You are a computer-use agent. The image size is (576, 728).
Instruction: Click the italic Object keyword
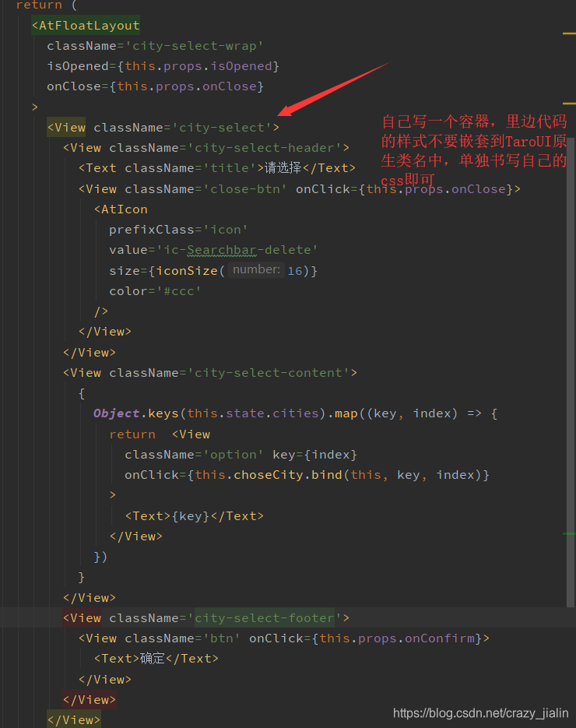pos(117,413)
